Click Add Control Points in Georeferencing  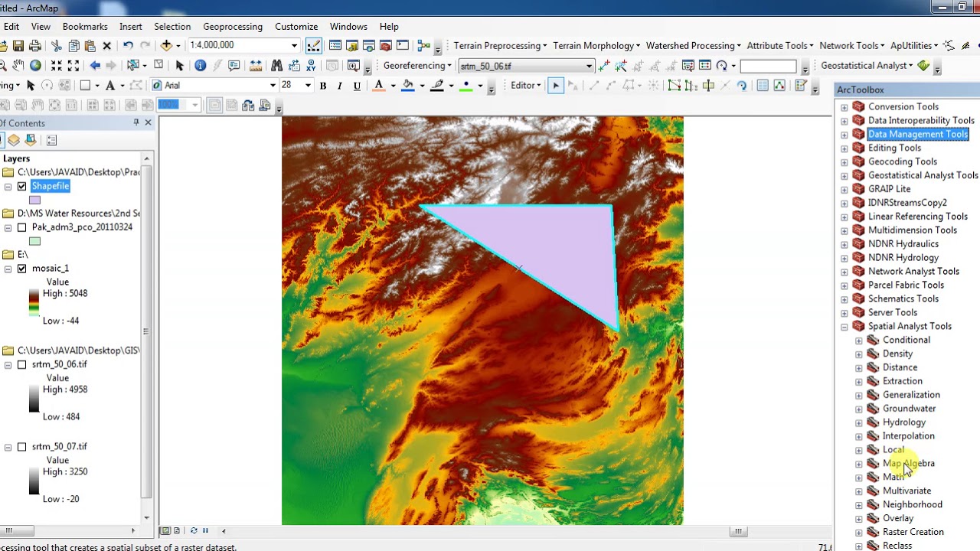click(x=604, y=65)
